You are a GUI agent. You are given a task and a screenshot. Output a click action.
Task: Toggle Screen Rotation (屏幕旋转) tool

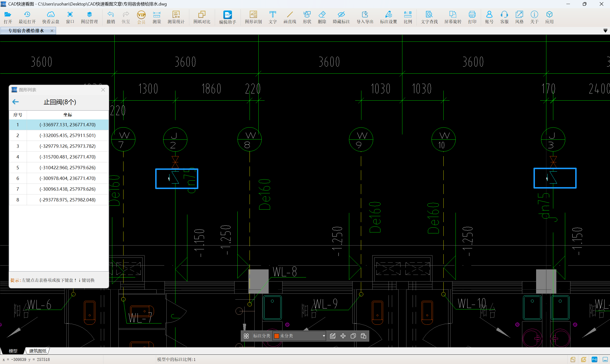point(452,17)
